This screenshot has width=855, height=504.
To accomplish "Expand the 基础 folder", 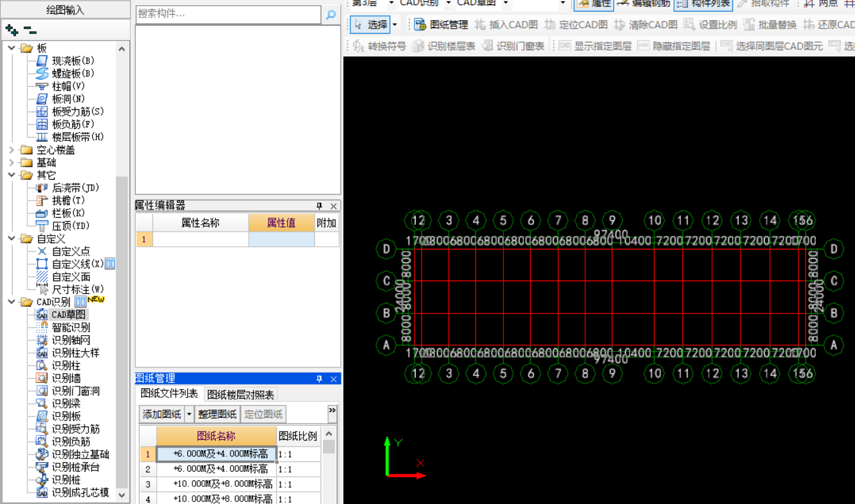I will [11, 162].
